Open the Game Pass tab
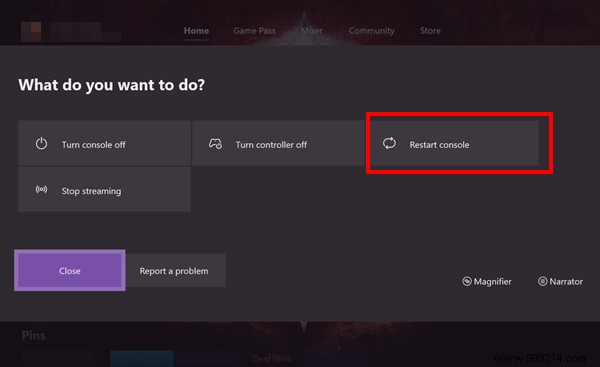This screenshot has height=367, width=600. click(254, 31)
